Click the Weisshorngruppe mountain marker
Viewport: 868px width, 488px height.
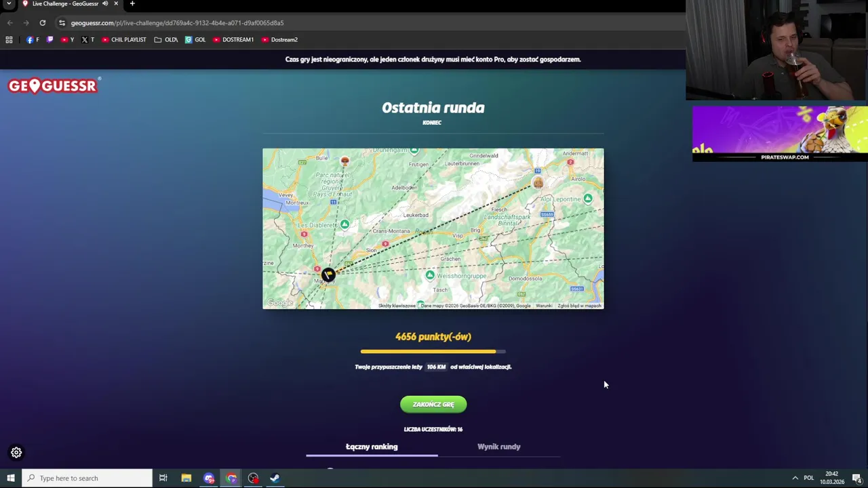[x=430, y=275]
